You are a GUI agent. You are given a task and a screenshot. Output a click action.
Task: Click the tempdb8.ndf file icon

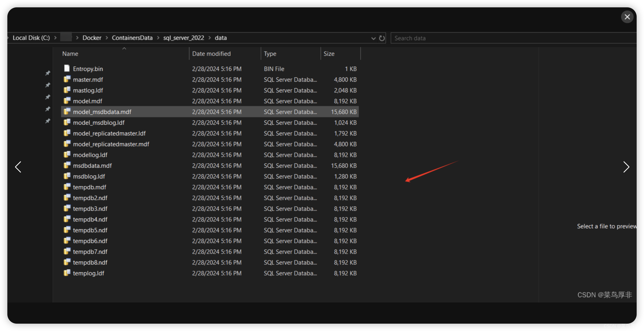click(x=67, y=262)
